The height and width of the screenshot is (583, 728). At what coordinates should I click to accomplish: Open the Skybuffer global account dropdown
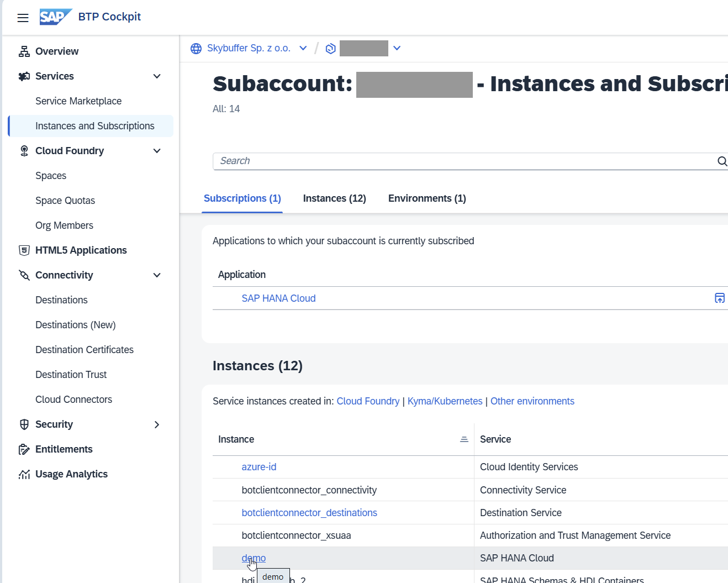click(x=303, y=48)
